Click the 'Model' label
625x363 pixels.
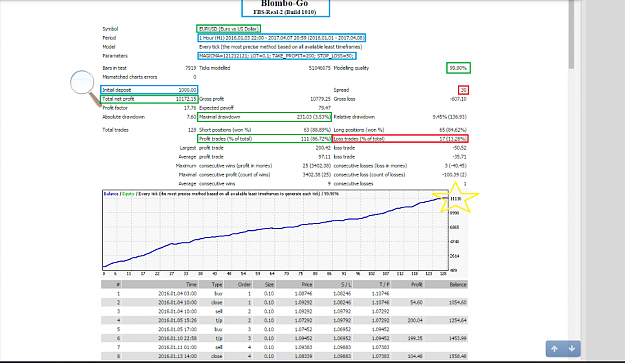[109, 47]
